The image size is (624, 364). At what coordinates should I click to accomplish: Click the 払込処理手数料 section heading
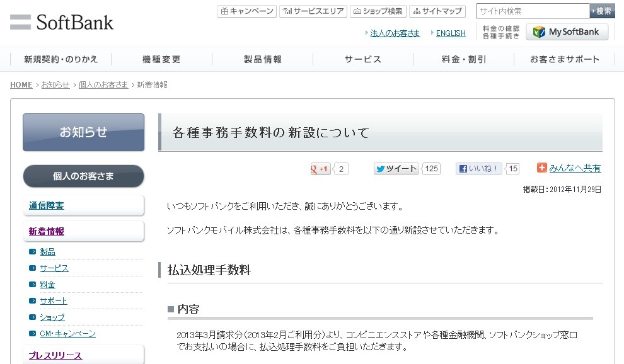(209, 270)
